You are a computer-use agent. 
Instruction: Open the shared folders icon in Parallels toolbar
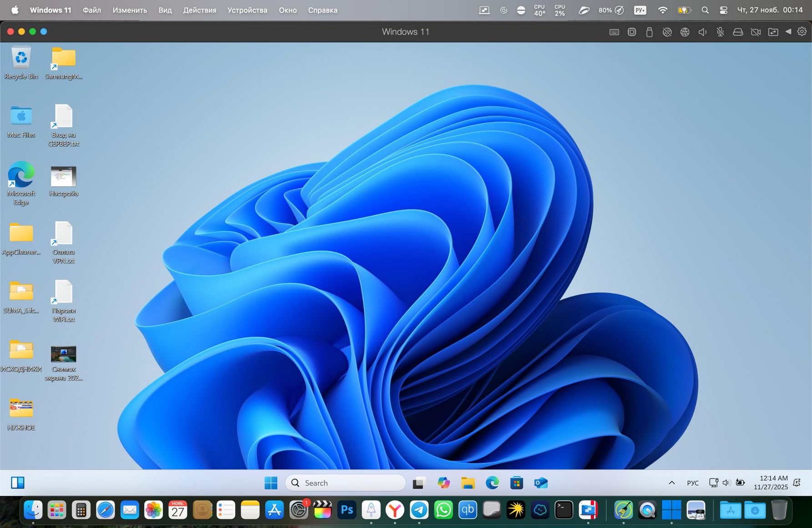coord(773,32)
